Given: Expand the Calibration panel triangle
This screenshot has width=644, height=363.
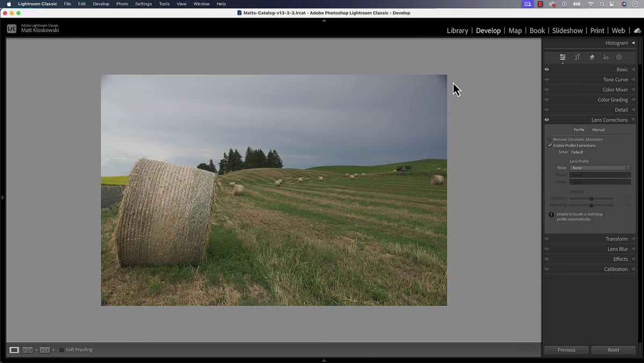Looking at the screenshot, I should click(633, 269).
